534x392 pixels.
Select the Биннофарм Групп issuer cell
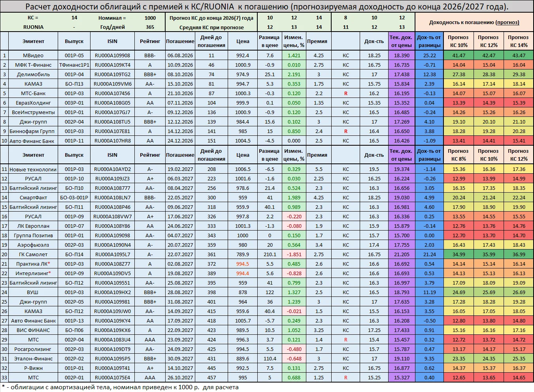(x=33, y=131)
